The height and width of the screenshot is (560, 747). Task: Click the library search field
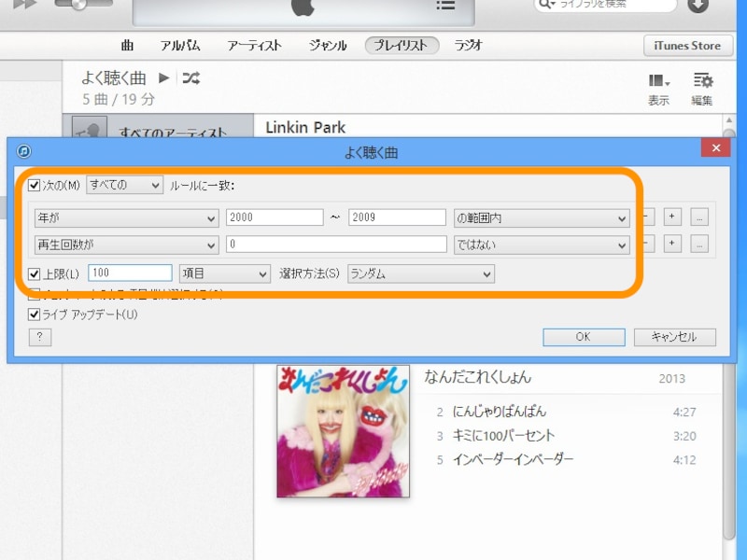pos(605,5)
